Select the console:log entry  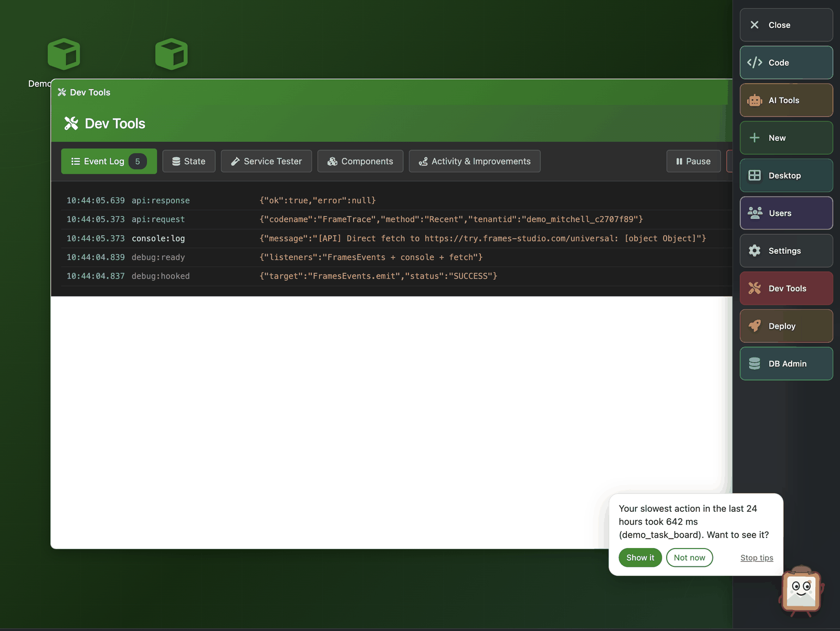(x=396, y=238)
